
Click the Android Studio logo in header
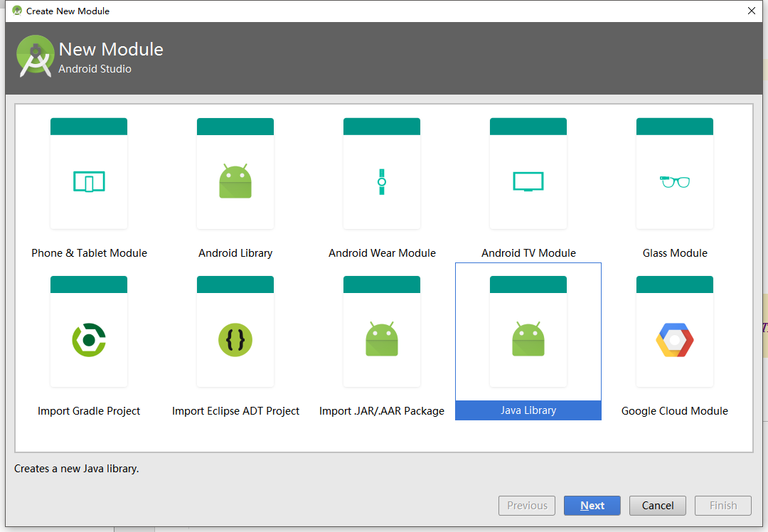point(36,57)
